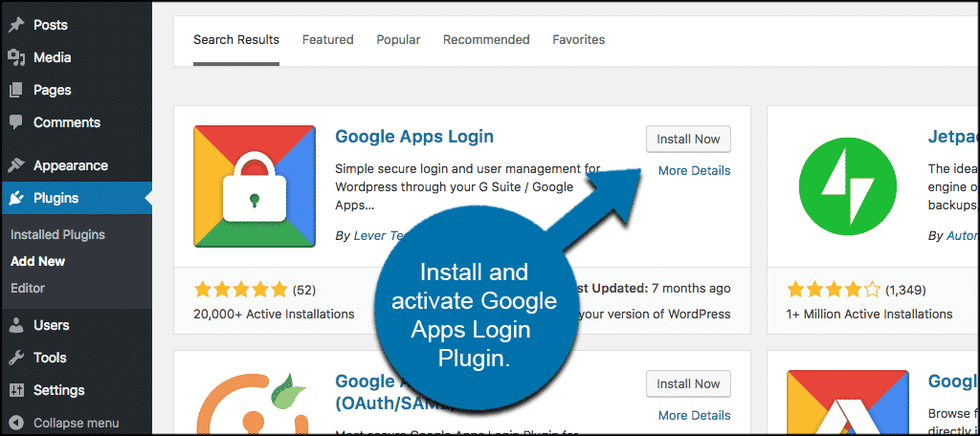Click the Google Apps Login description text

[x=467, y=186]
